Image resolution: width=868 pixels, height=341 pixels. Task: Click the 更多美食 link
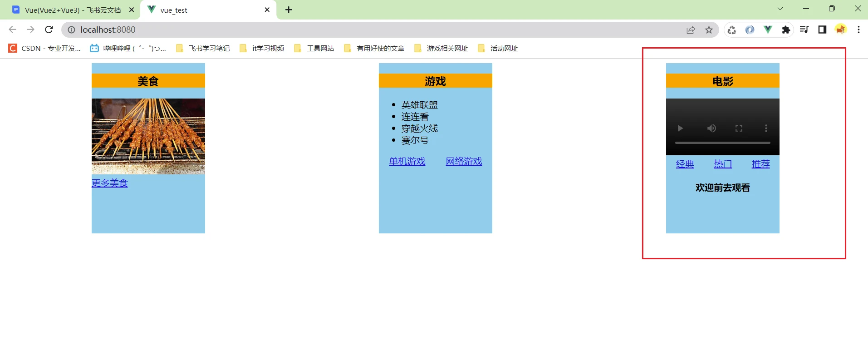110,183
